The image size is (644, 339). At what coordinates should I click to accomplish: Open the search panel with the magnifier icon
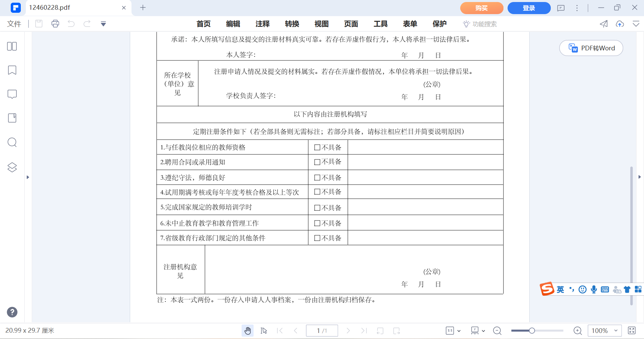click(12, 142)
